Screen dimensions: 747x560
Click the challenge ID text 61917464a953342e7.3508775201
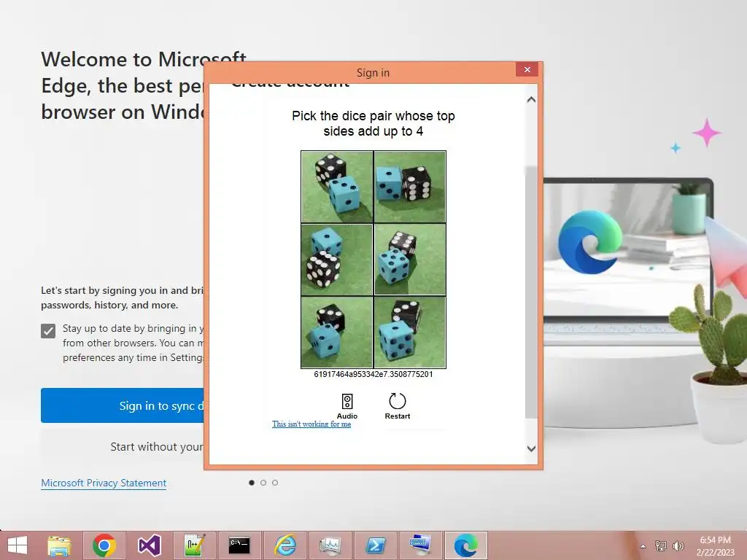click(x=373, y=374)
